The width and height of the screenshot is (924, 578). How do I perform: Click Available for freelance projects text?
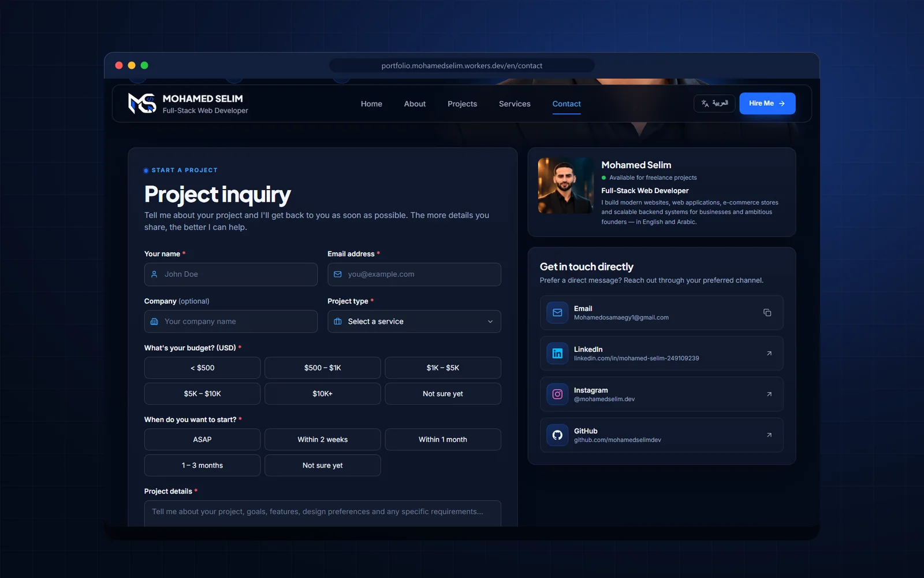[x=653, y=178]
